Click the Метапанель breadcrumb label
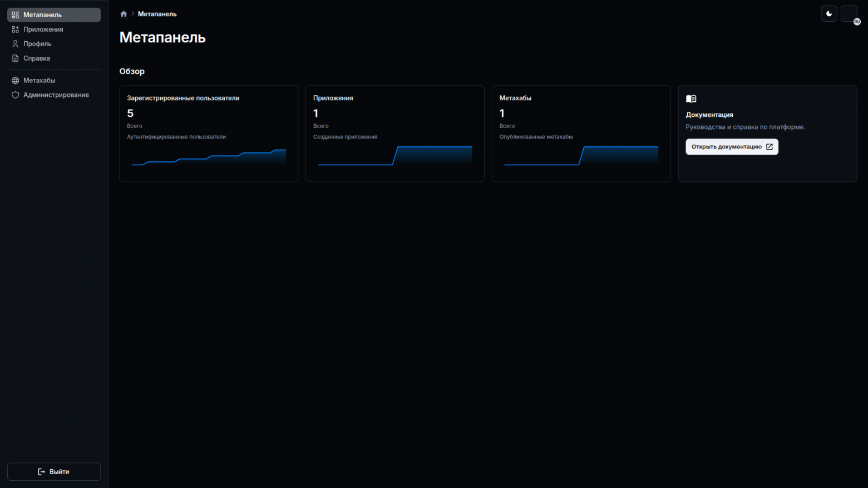 [x=157, y=14]
